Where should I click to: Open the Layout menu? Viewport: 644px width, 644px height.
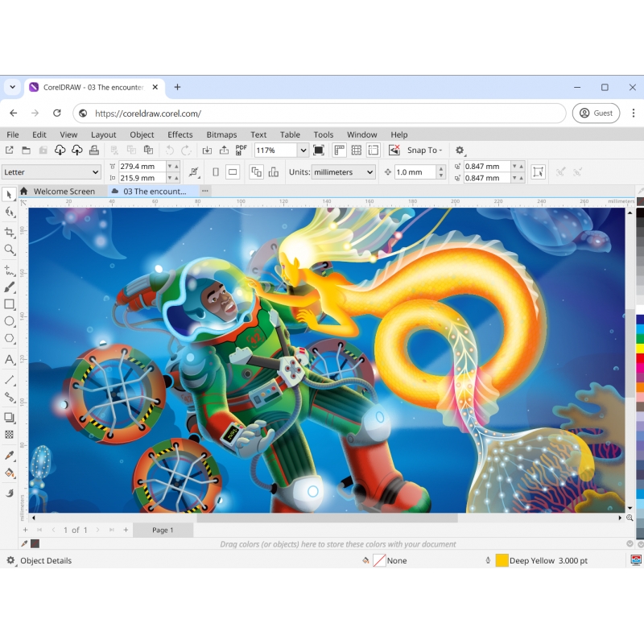tap(104, 134)
